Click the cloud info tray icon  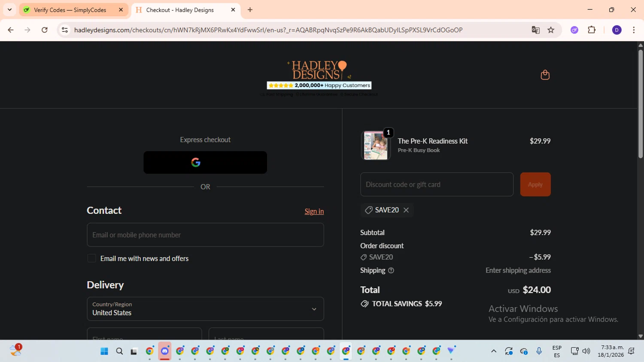pyautogui.click(x=524, y=351)
